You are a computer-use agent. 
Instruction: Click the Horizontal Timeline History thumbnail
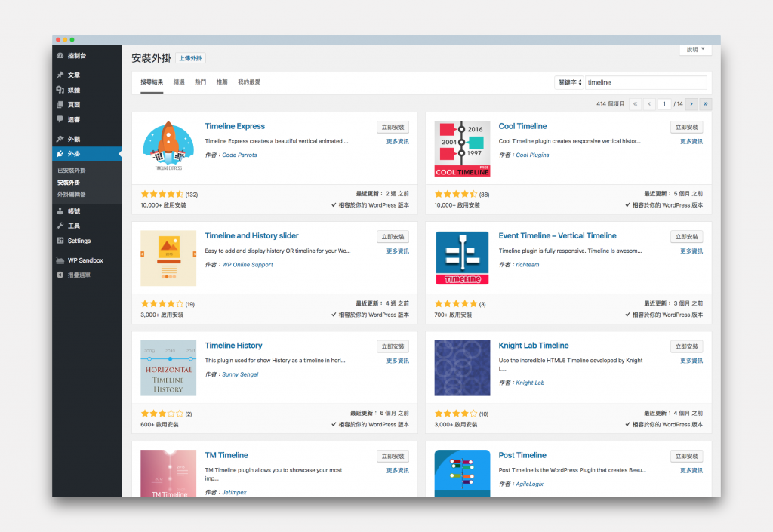(x=168, y=368)
